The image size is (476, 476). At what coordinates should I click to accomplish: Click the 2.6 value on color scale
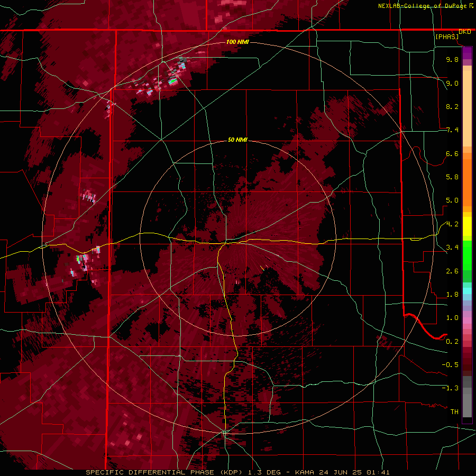point(452,271)
